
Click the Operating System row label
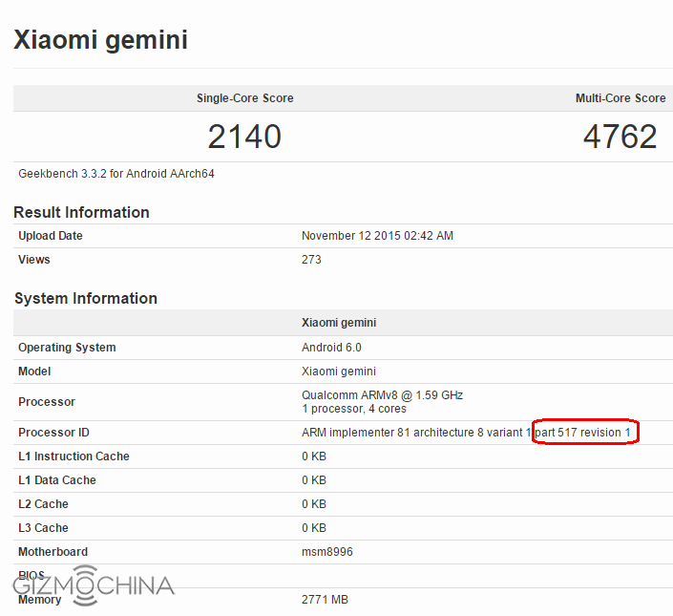[67, 348]
